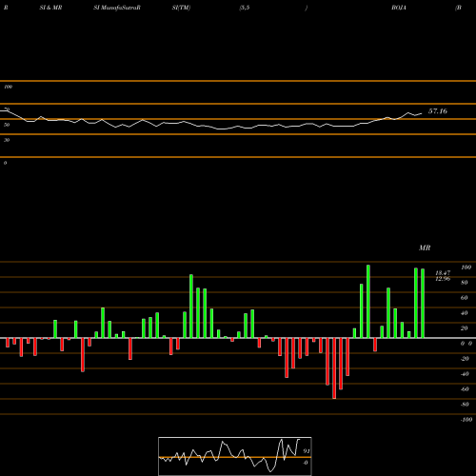
Task: Click the 60 label on MR right axis
Action: coord(465,298)
